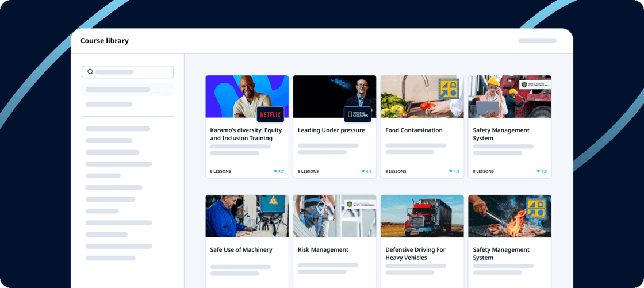Click the course library search field
The width and height of the screenshot is (644, 288).
pos(128,72)
